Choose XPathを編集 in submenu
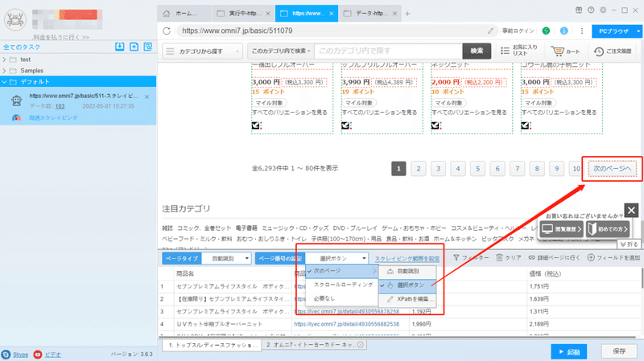The image size is (644, 361). coord(407,299)
